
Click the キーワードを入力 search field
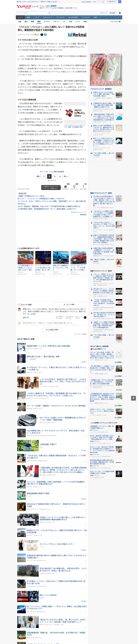32,13
